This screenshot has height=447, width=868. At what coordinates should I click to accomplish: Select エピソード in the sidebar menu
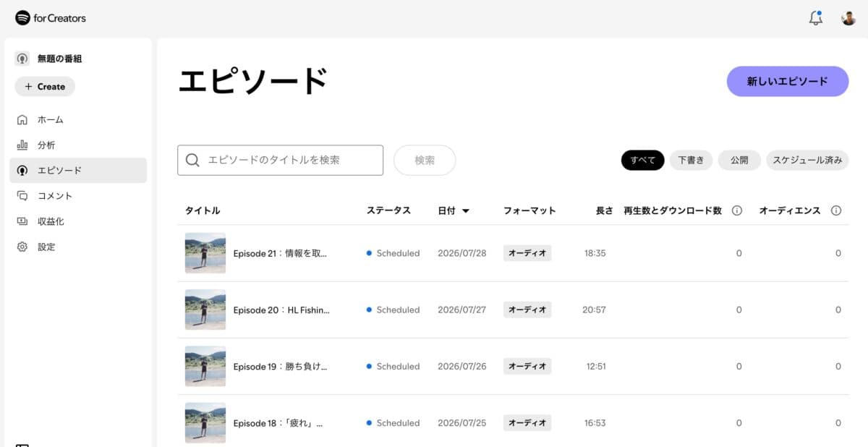pos(78,171)
